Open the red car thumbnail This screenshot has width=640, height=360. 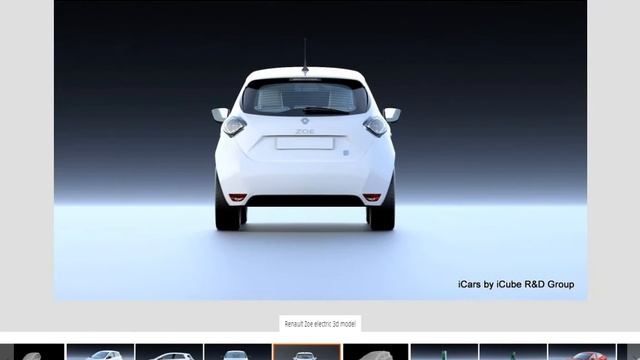(582, 352)
